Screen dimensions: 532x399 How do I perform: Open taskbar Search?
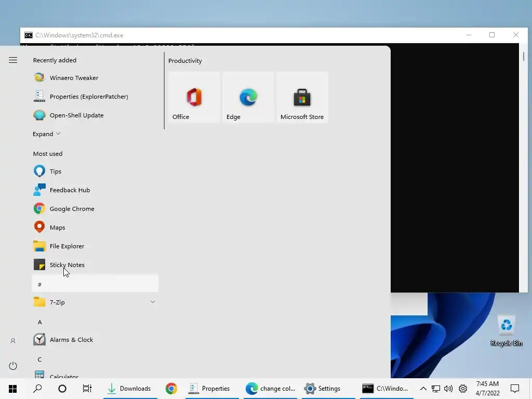(37, 388)
